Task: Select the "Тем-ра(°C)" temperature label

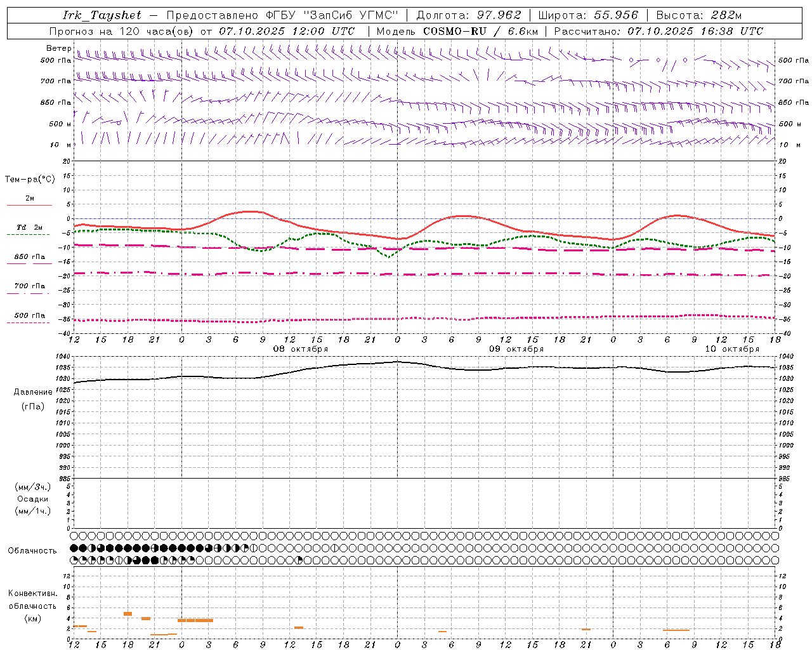Action: point(30,180)
